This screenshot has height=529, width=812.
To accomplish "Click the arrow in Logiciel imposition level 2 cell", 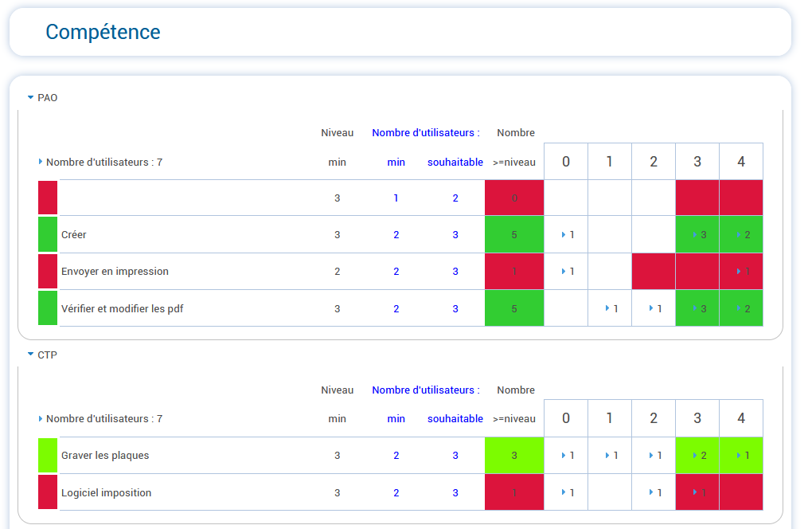I will click(x=653, y=492).
